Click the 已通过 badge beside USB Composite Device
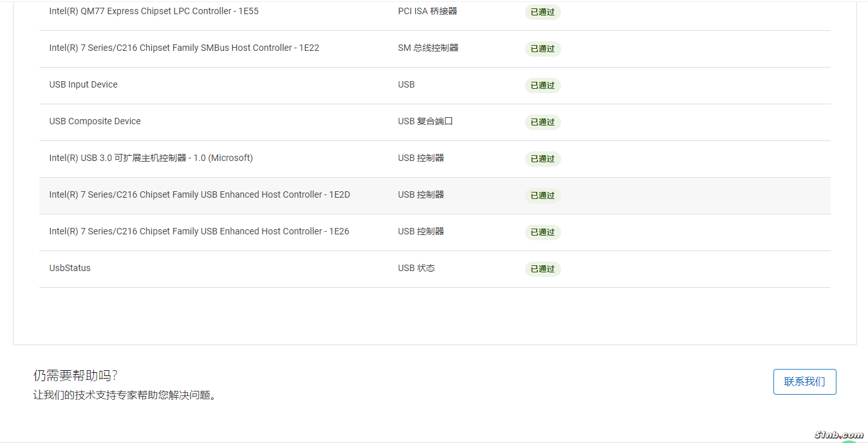The image size is (868, 443). tap(542, 122)
